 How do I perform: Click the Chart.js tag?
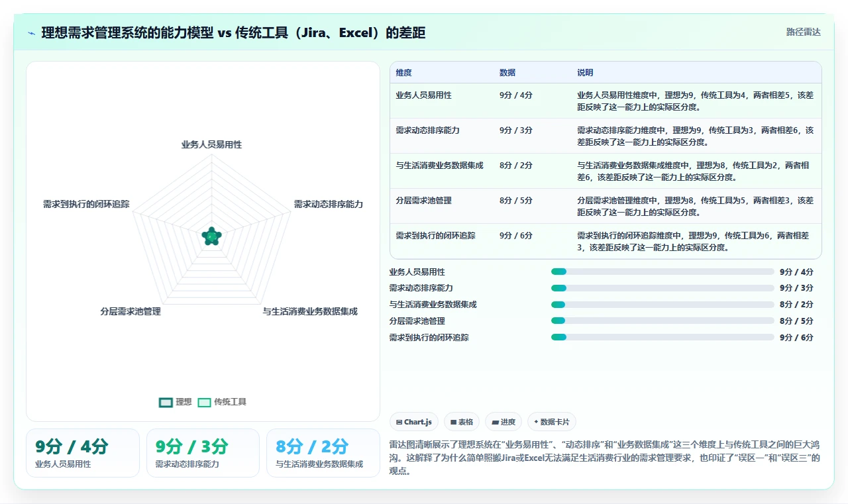coord(414,422)
